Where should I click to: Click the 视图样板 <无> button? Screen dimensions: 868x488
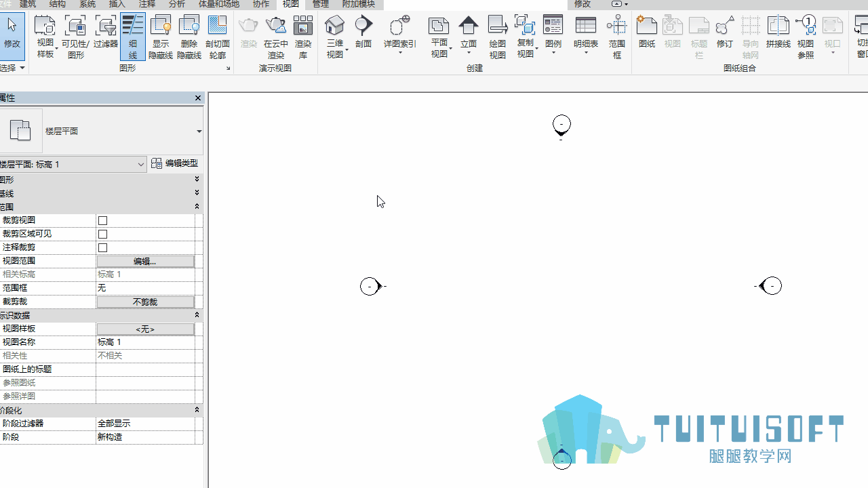tap(145, 329)
